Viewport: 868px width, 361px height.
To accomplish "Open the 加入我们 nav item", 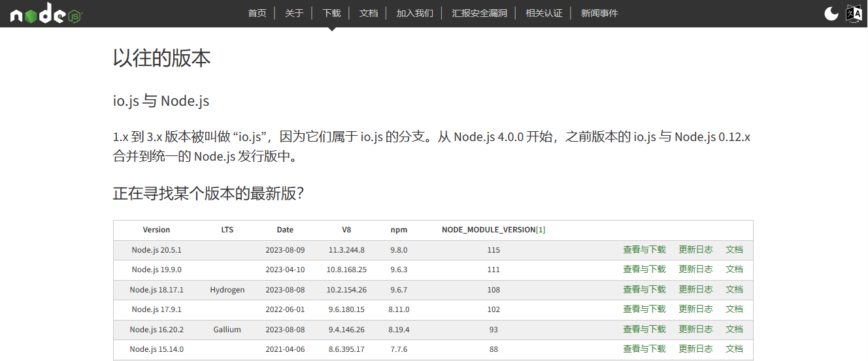I will point(414,13).
